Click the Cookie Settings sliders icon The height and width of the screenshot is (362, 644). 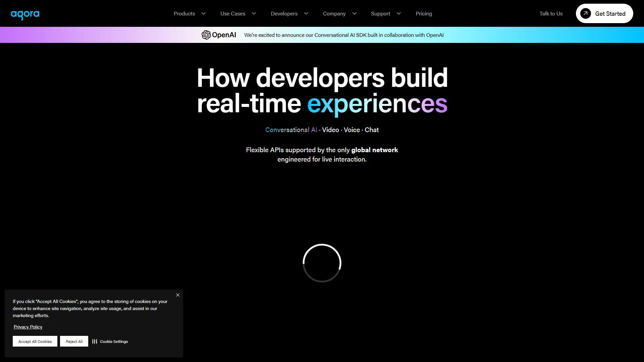[x=95, y=342]
